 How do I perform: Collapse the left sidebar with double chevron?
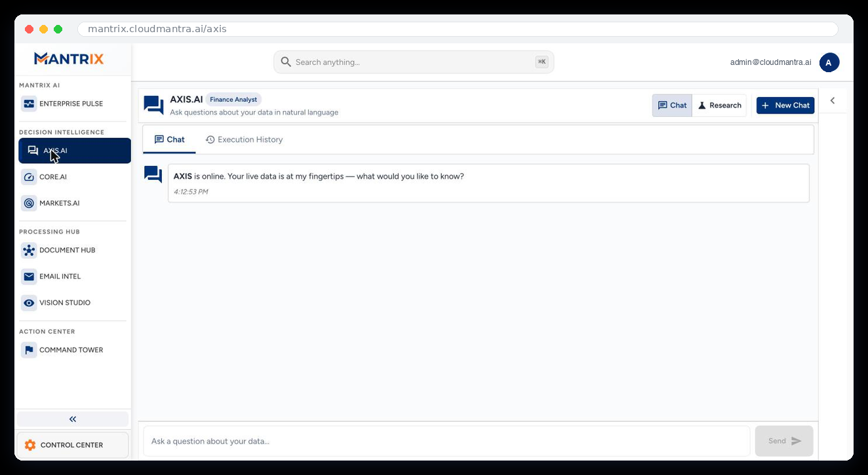[73, 419]
